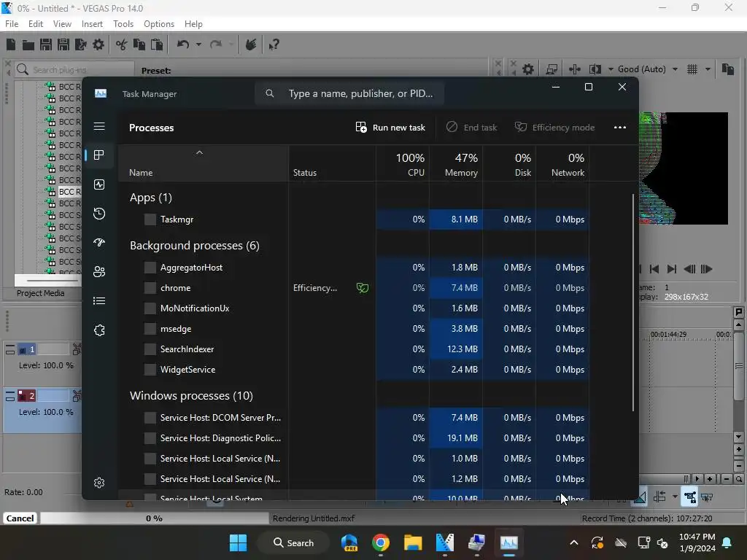
Task: Select the chrome background process row
Action: pyautogui.click(x=354, y=287)
